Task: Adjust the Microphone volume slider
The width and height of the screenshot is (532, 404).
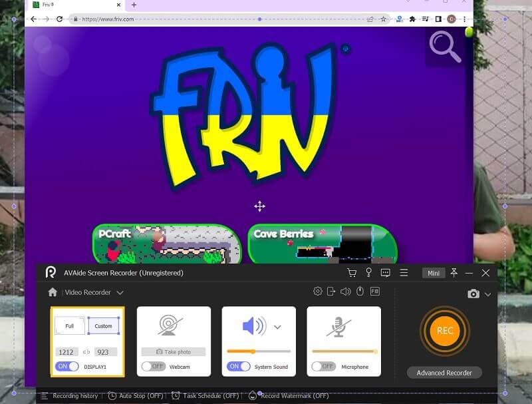Action: (x=344, y=351)
